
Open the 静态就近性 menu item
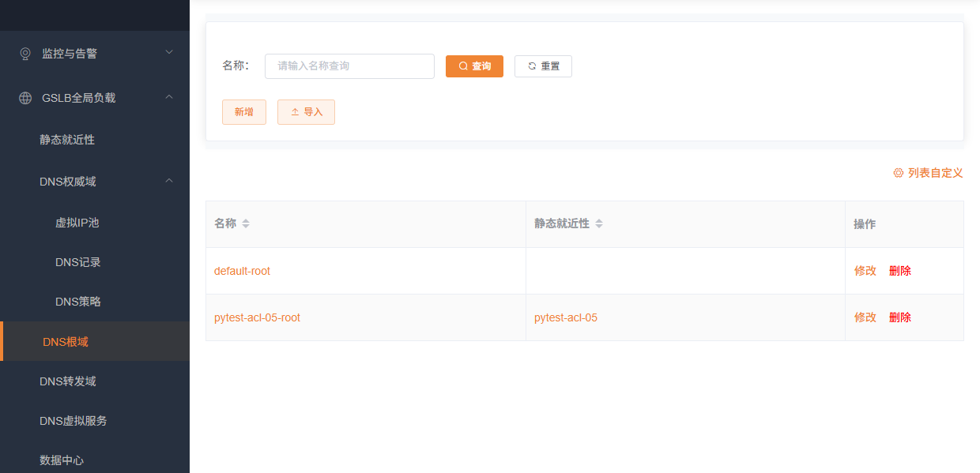click(67, 140)
